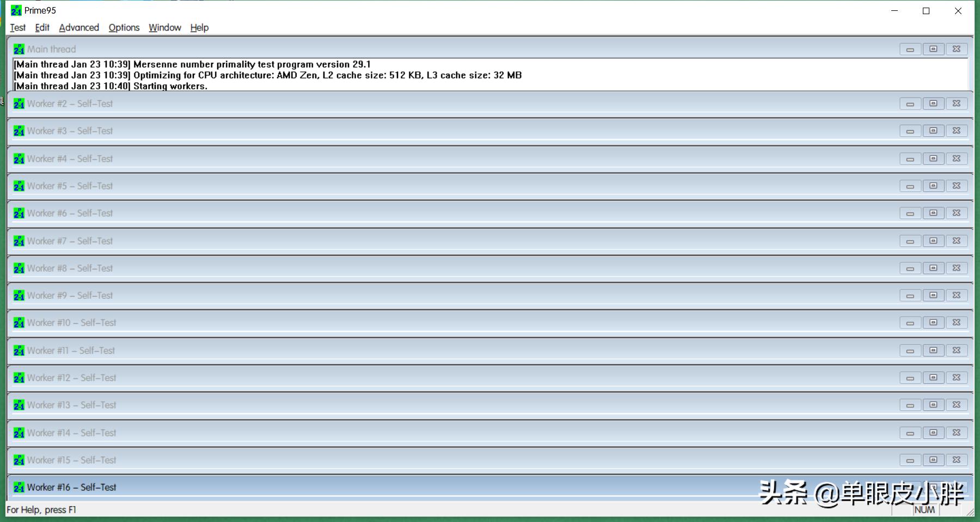Screen dimensions: 980x522
Task: Maximize the Prime95 main window
Action: [x=926, y=11]
